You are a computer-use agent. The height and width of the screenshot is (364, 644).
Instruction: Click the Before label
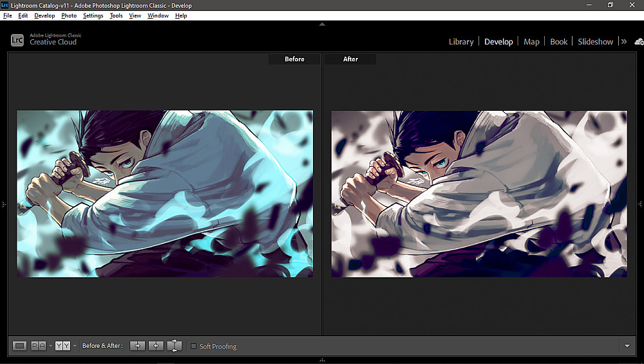[294, 59]
